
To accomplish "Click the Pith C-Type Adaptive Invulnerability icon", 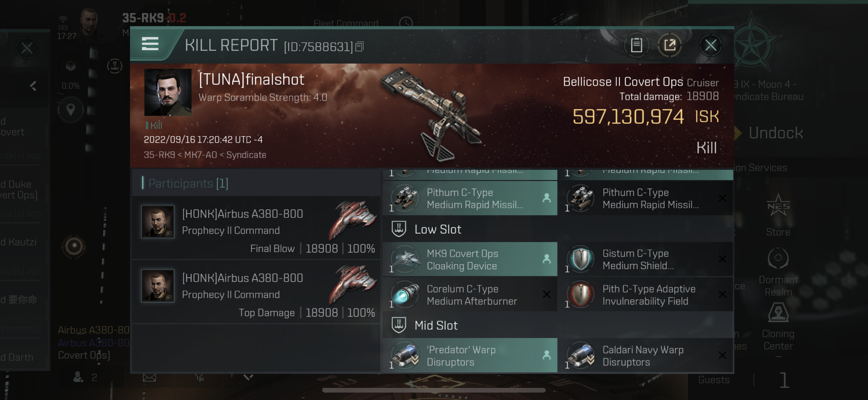I will coord(581,295).
